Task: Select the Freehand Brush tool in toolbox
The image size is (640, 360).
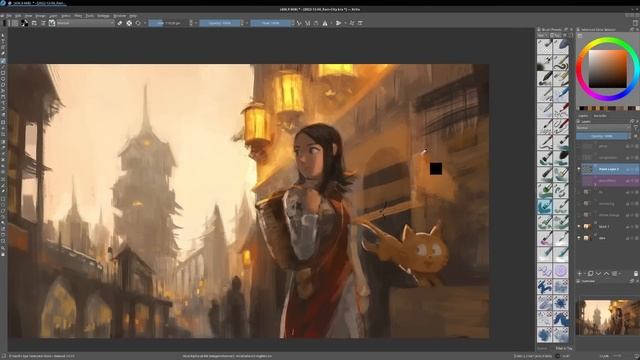Action: [3, 61]
